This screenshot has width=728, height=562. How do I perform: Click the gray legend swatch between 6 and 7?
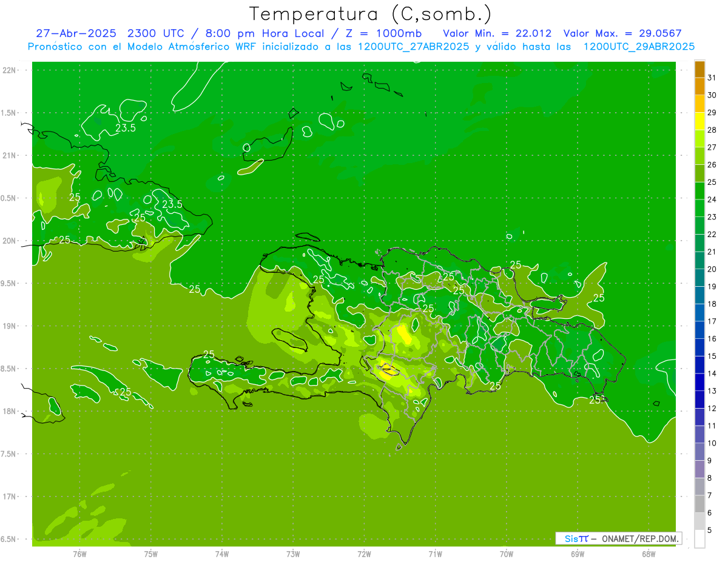[699, 504]
